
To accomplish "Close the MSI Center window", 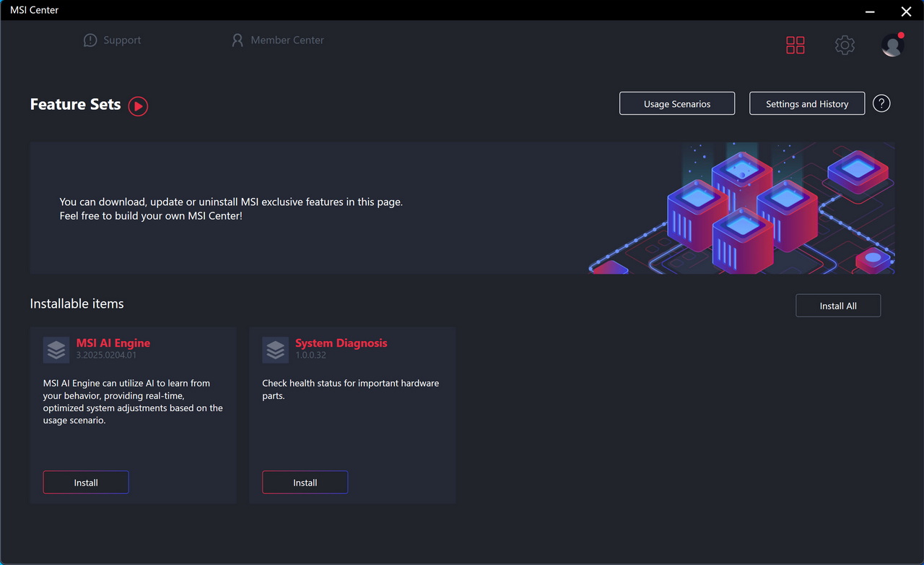I will click(x=906, y=11).
